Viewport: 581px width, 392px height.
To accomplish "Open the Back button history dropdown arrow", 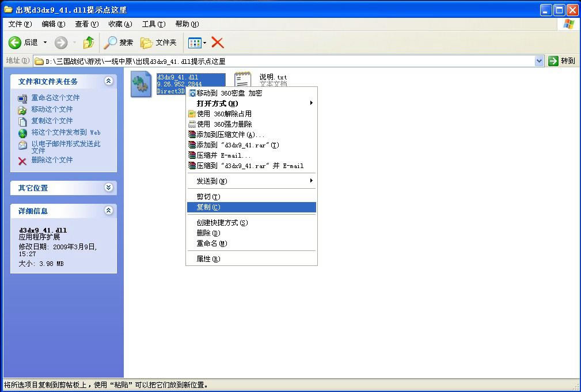I will click(45, 43).
